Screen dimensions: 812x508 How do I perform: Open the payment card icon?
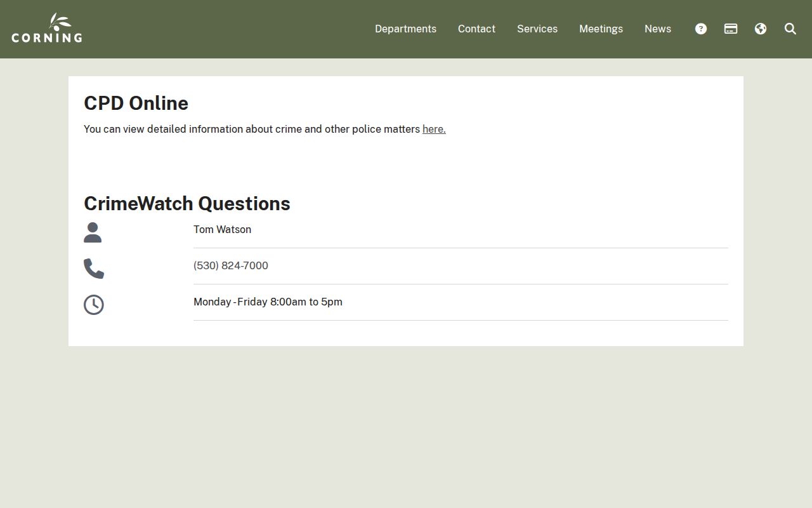click(731, 29)
